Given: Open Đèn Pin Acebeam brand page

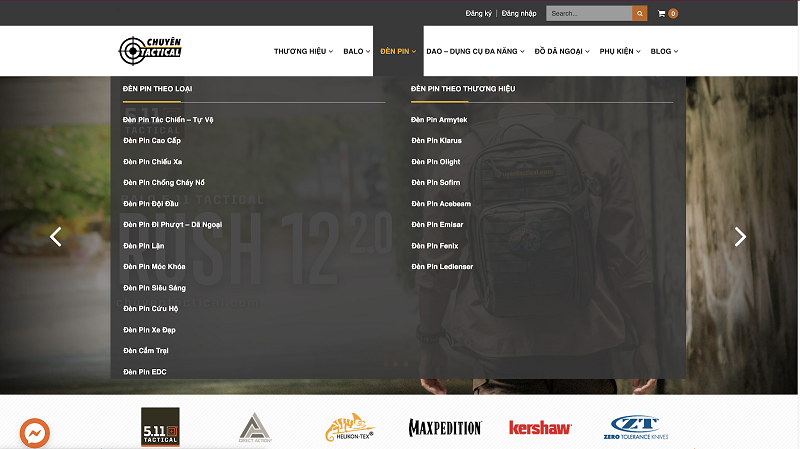Looking at the screenshot, I should coord(441,204).
